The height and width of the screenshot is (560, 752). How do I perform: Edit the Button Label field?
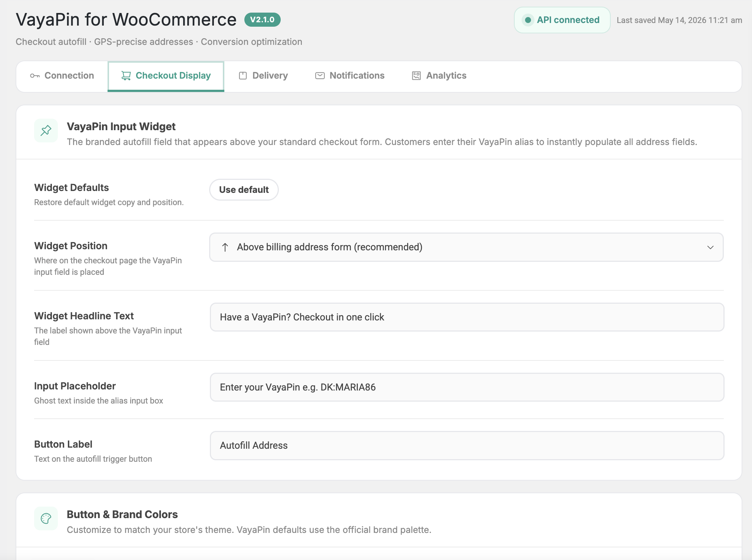tap(467, 446)
